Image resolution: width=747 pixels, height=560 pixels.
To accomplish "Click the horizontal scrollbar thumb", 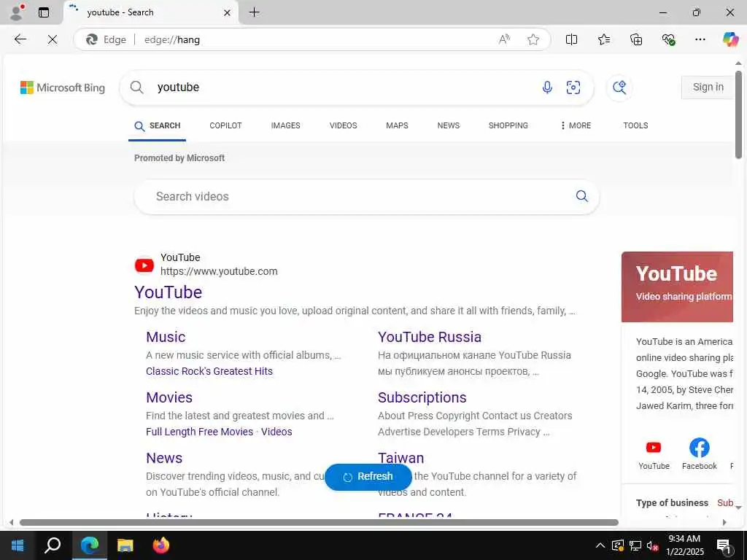I will (x=319, y=522).
